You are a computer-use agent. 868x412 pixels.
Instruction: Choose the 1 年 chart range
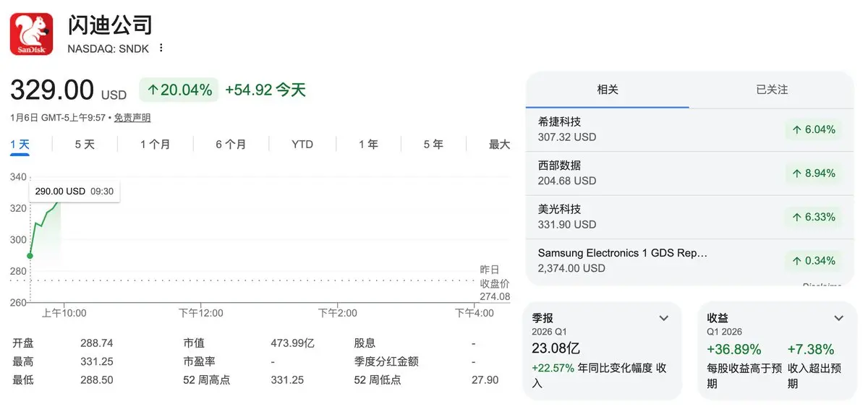pyautogui.click(x=368, y=145)
